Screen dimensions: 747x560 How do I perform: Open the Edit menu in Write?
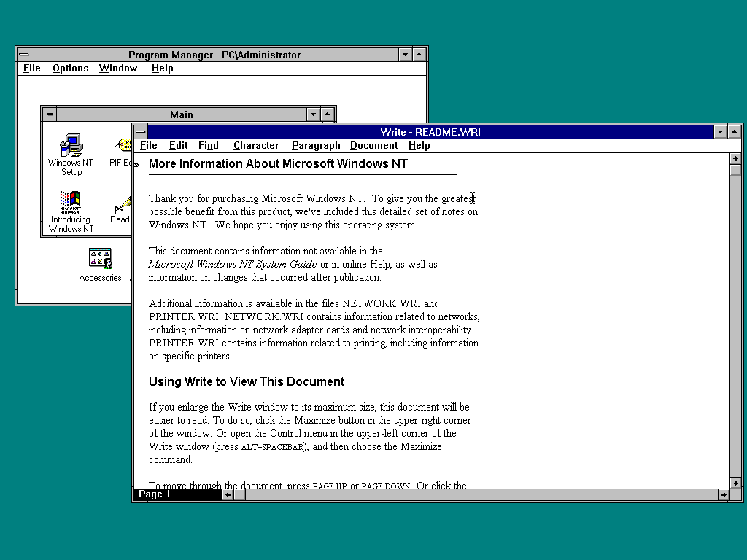178,146
